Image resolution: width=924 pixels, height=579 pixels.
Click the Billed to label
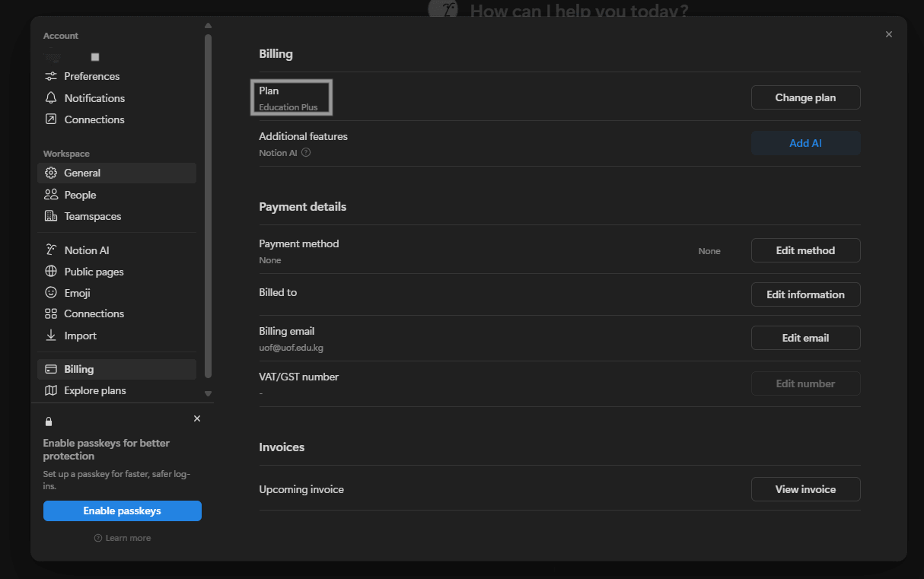tap(278, 292)
